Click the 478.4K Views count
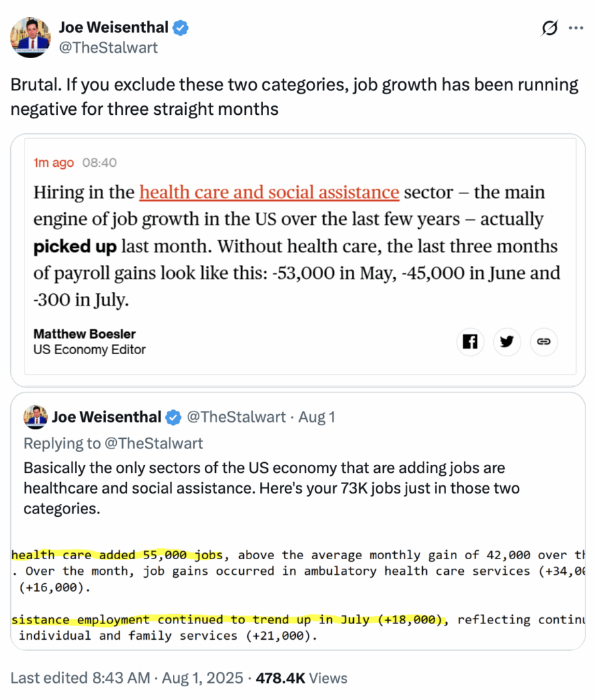 (301, 677)
